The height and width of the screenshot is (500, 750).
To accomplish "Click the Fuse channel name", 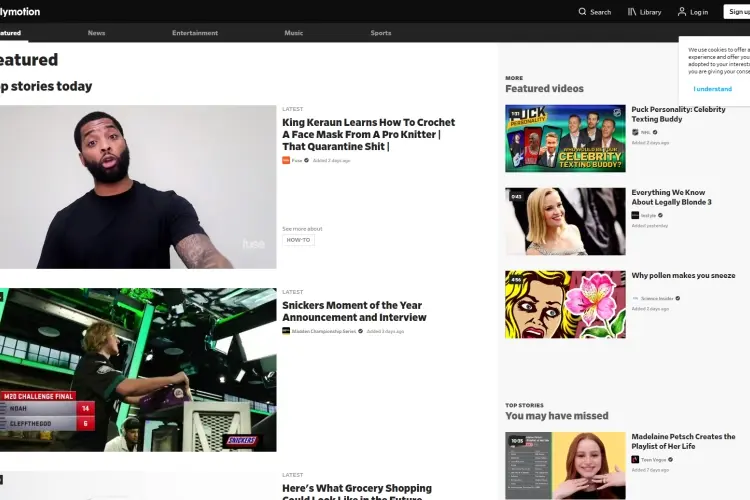I will (297, 161).
